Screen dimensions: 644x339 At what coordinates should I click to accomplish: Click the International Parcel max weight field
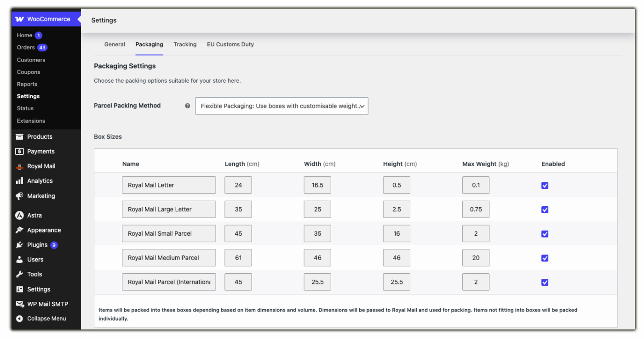(476, 282)
